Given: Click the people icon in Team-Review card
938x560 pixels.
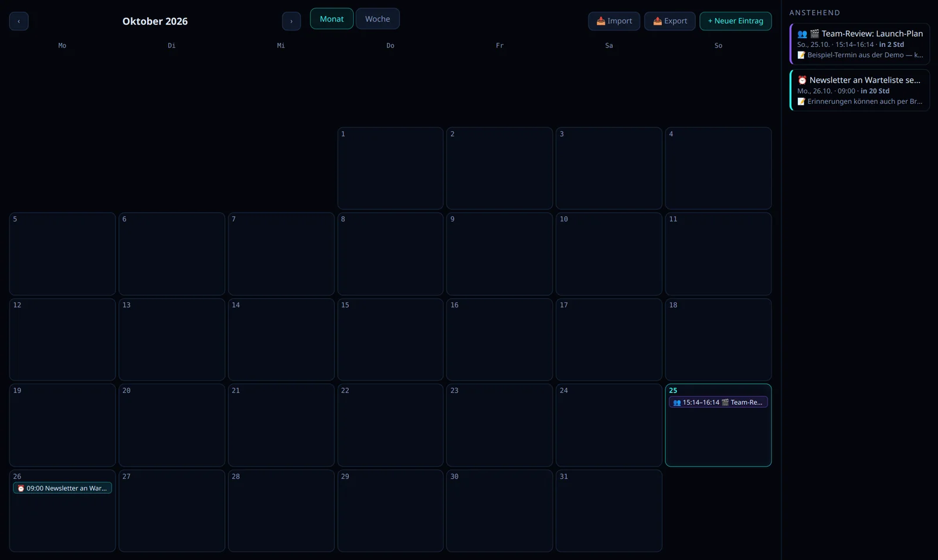Looking at the screenshot, I should pyautogui.click(x=802, y=34).
